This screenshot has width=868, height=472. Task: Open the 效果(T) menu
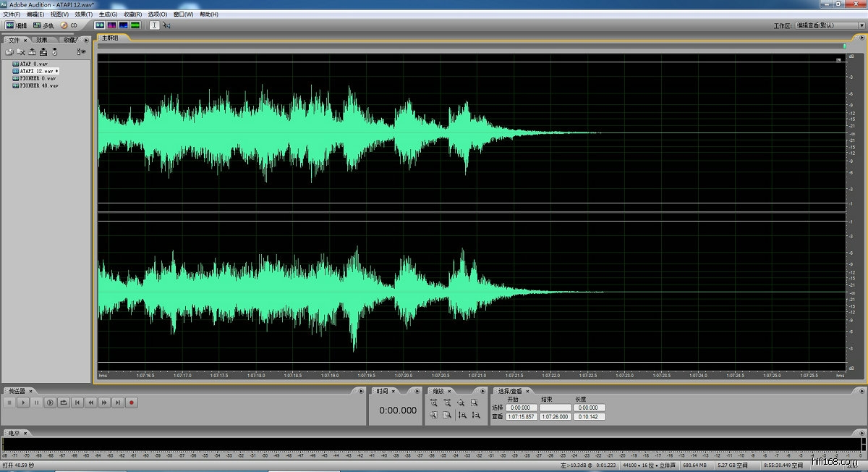click(83, 14)
